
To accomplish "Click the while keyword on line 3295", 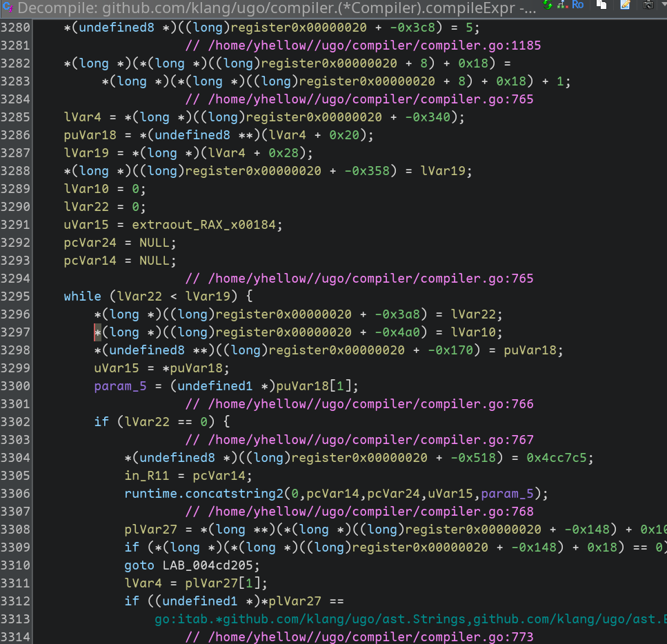I will click(82, 296).
